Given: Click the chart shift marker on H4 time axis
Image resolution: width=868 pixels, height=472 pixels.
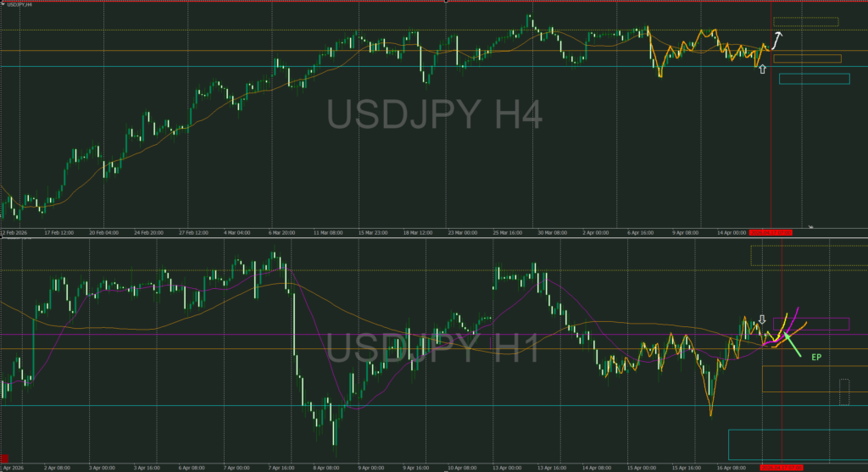Looking at the screenshot, I should pos(810,227).
